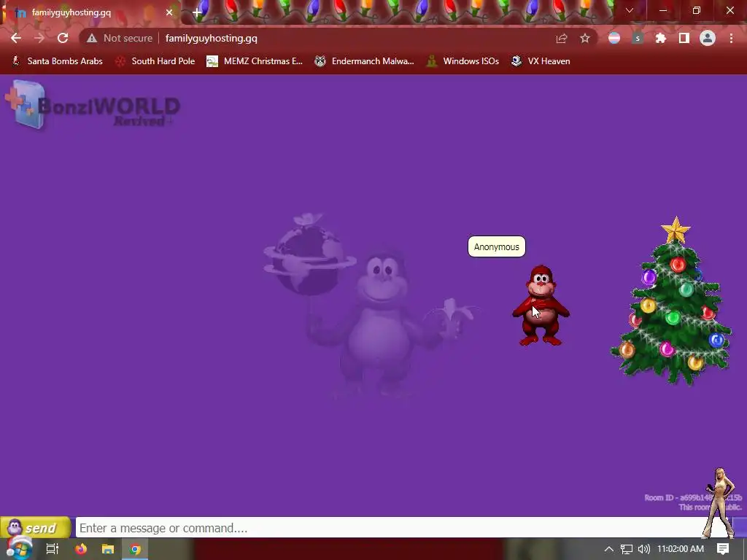747x560 pixels.
Task: Open the Extensions puzzle menu
Action: coord(661,38)
